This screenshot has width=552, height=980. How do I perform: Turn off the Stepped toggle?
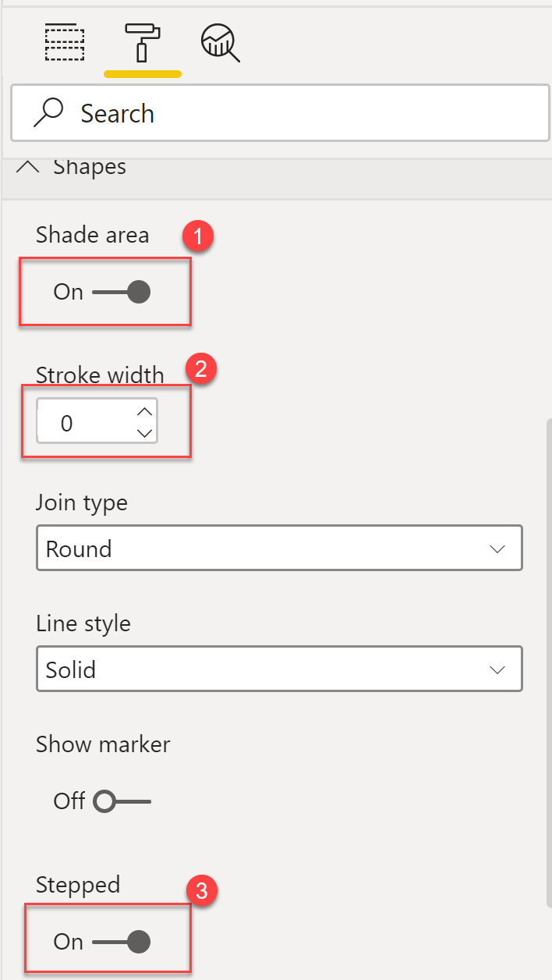tap(121, 942)
